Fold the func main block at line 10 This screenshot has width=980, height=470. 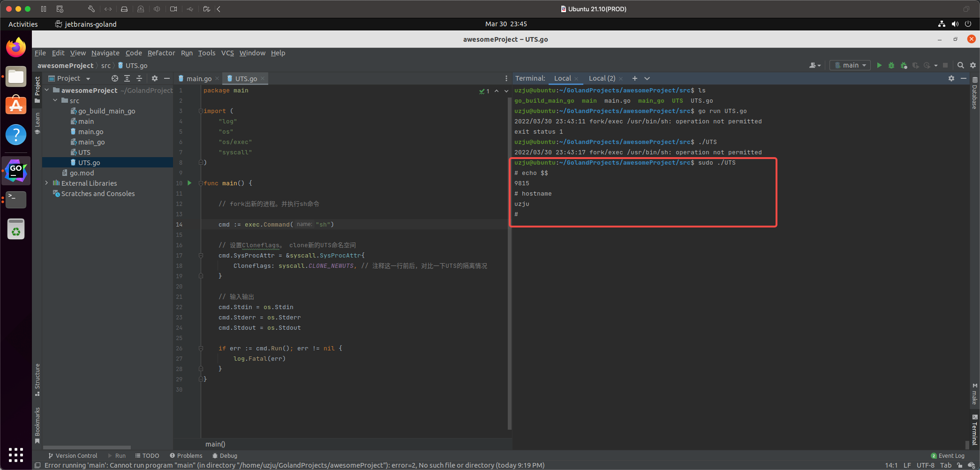click(x=201, y=183)
